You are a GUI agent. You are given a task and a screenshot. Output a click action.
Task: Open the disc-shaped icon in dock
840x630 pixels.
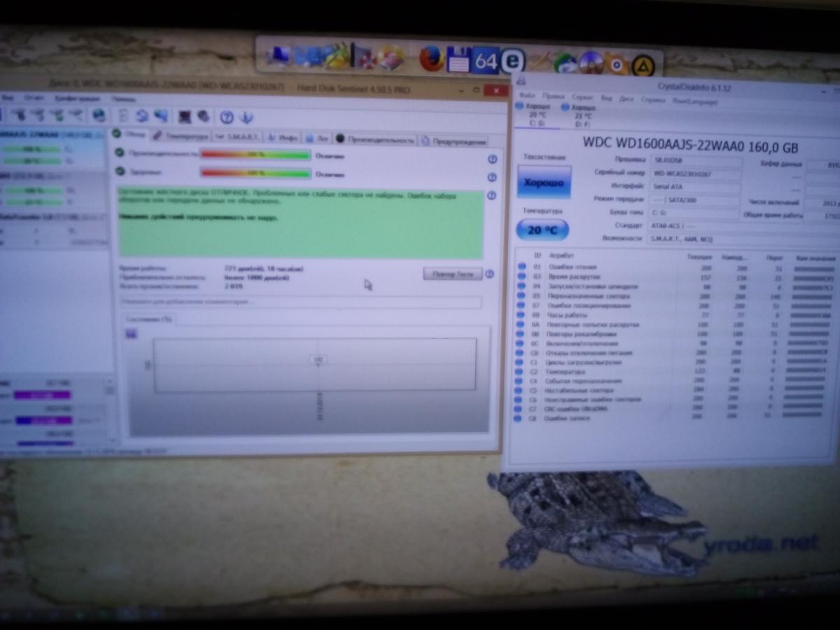591,63
